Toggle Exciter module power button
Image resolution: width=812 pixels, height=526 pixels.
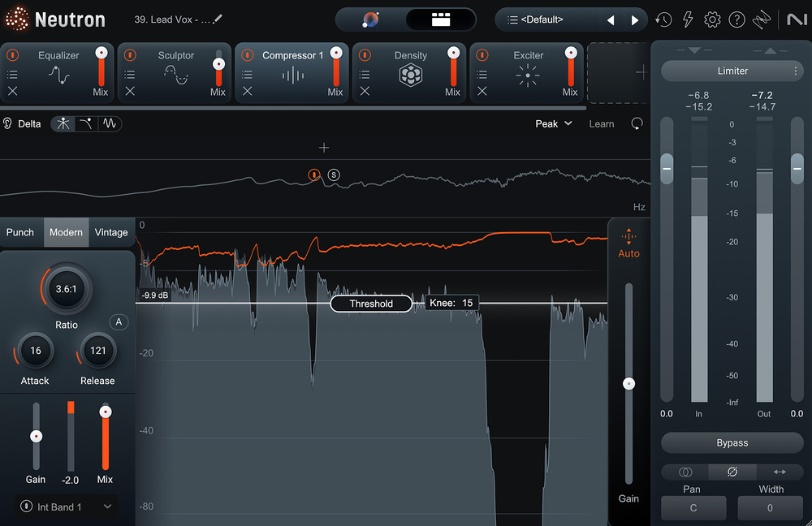482,55
